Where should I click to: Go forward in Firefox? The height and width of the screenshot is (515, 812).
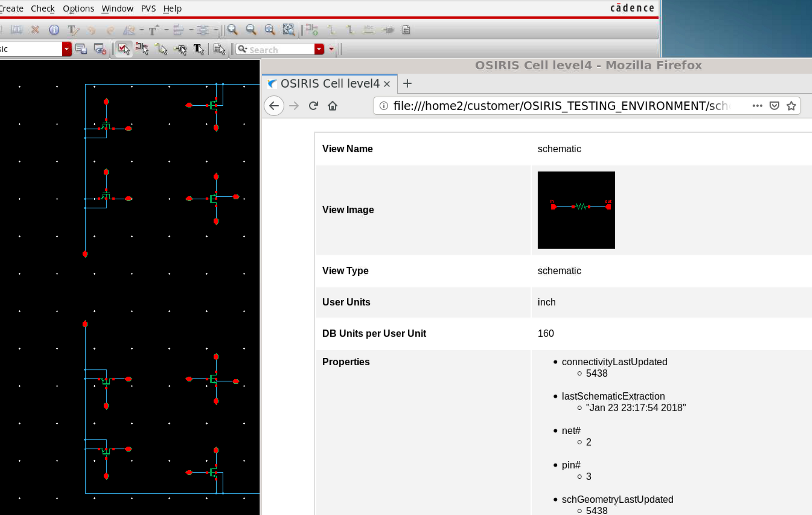(x=294, y=106)
